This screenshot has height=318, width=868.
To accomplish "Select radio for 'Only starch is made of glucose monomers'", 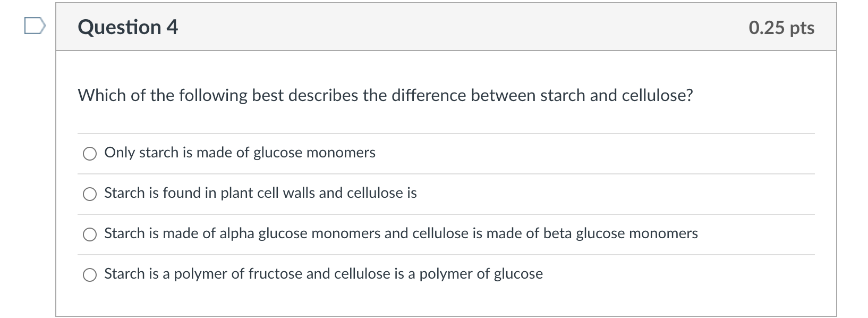I will click(x=90, y=154).
